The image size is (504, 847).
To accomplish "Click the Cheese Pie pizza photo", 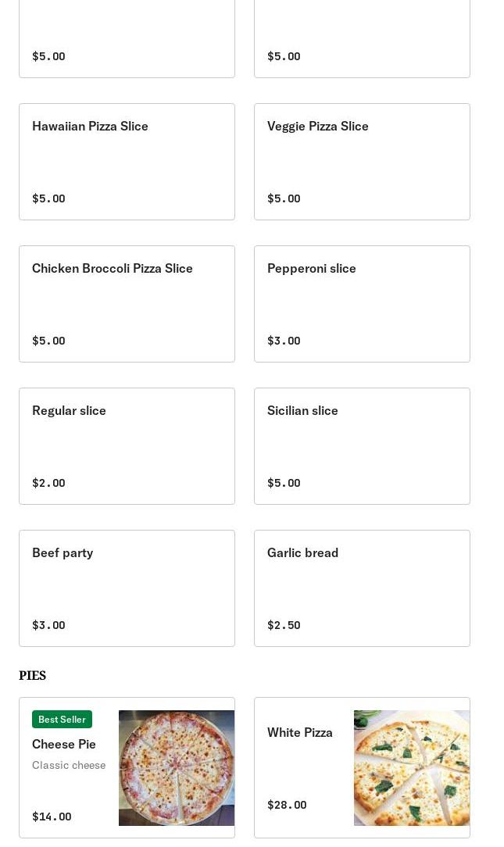I will pos(177,767).
